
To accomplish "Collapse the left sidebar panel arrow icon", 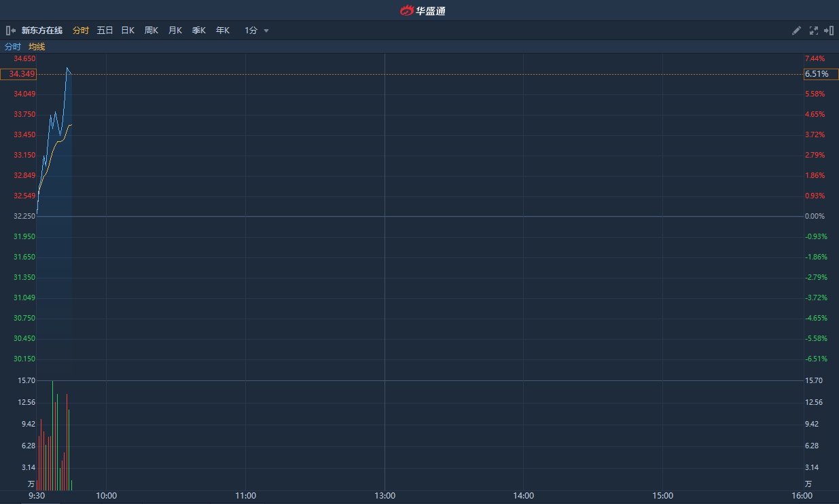I will pos(11,31).
